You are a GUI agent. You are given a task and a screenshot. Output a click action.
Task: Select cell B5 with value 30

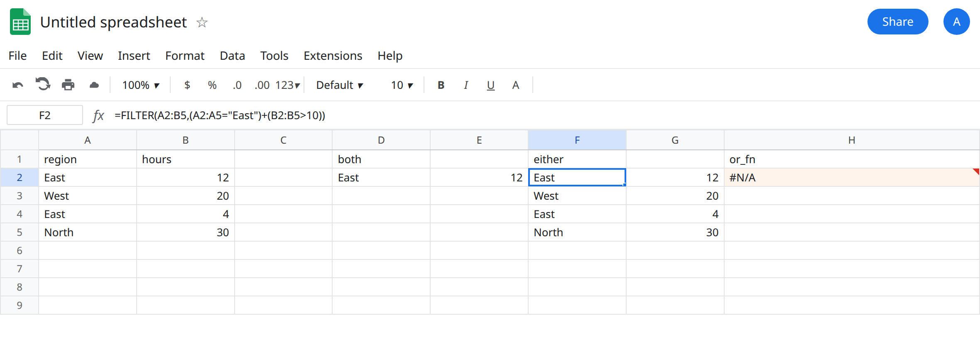click(186, 232)
